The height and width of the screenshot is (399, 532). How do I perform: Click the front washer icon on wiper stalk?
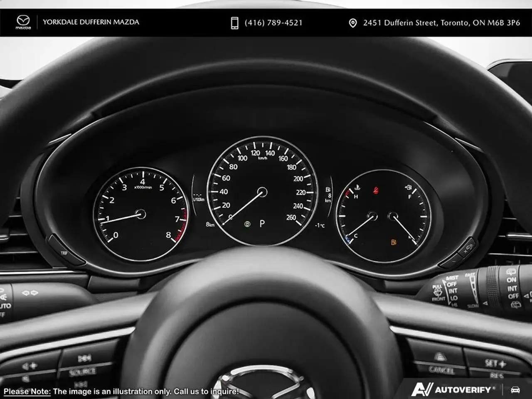438,293
